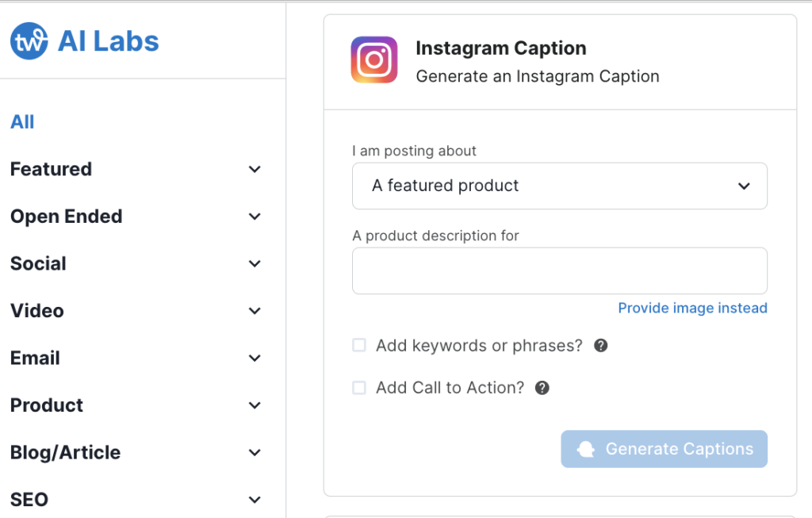The width and height of the screenshot is (812, 518).
Task: Click the Provide image instead link
Action: (692, 308)
